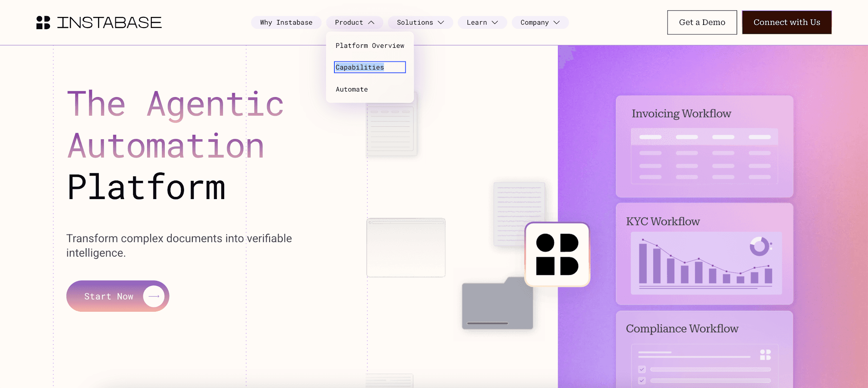
Task: Click the 'Platform' heading word
Action: click(147, 187)
